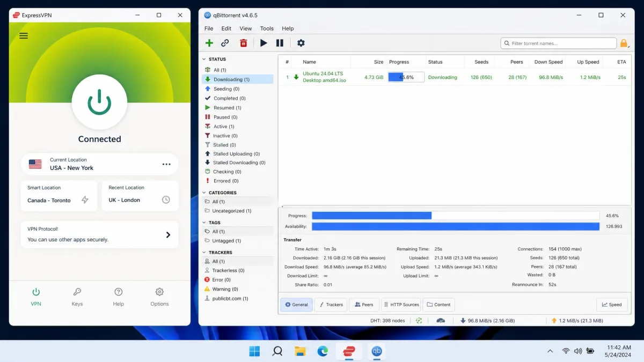644x362 pixels.
Task: Open the VPN Protocol notification arrow
Action: (168, 234)
